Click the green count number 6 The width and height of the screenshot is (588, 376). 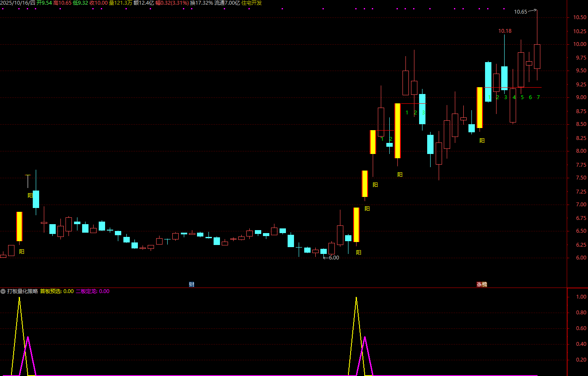coord(530,97)
